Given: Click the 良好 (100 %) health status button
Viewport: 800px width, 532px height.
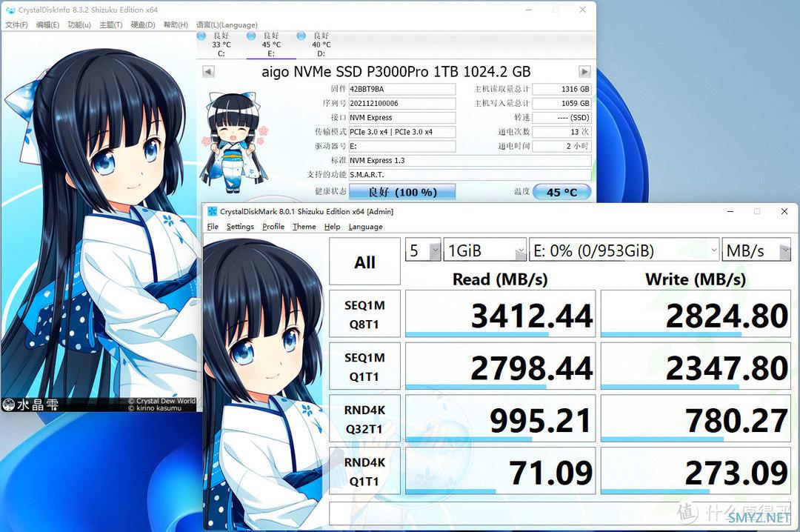Looking at the screenshot, I should [x=402, y=192].
